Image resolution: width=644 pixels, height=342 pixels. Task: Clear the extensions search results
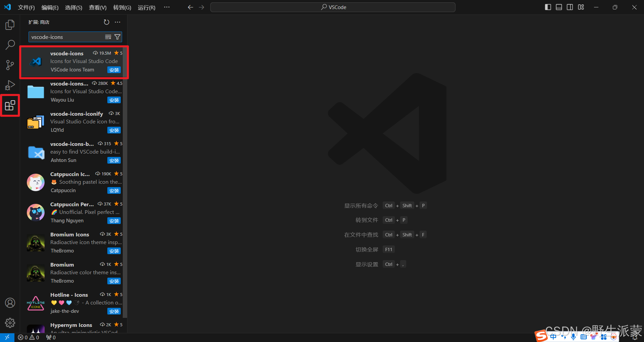pyautogui.click(x=108, y=37)
